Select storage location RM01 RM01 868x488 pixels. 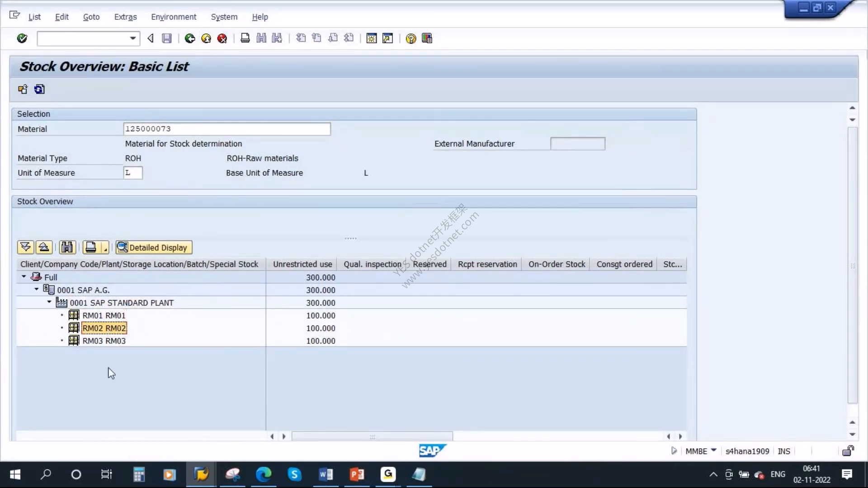[x=104, y=315]
